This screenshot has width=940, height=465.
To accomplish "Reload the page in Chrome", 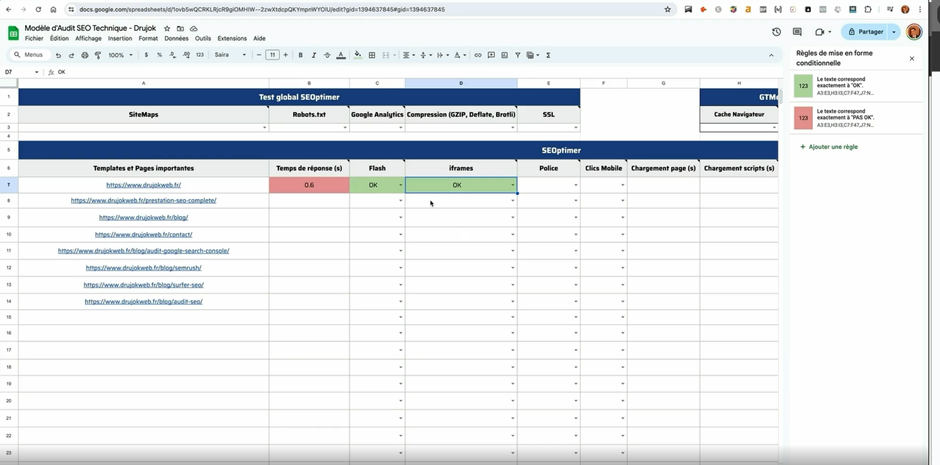I will pos(38,10).
